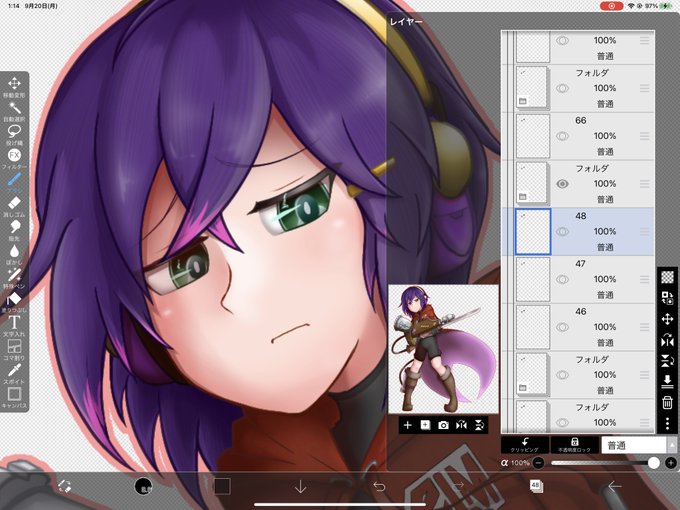Toggle visibility of folder directly below layer 46
This screenshot has width=680, height=510.
point(562,375)
